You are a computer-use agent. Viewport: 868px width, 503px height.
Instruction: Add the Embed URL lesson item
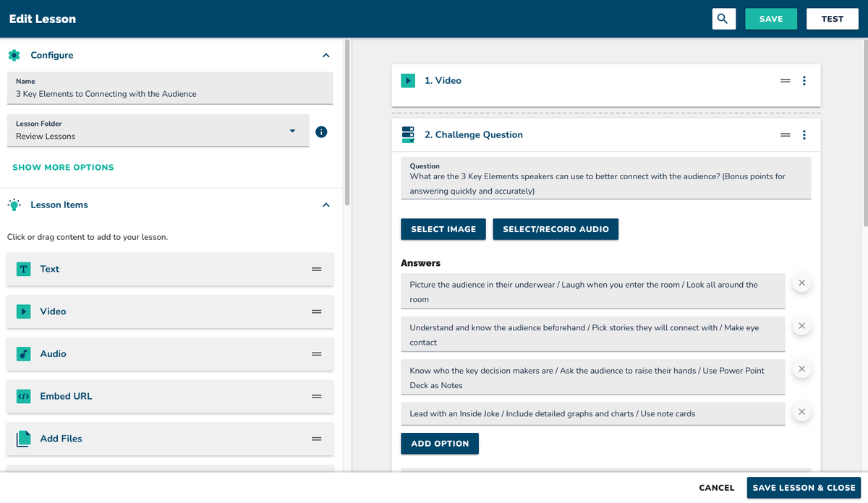tap(170, 396)
